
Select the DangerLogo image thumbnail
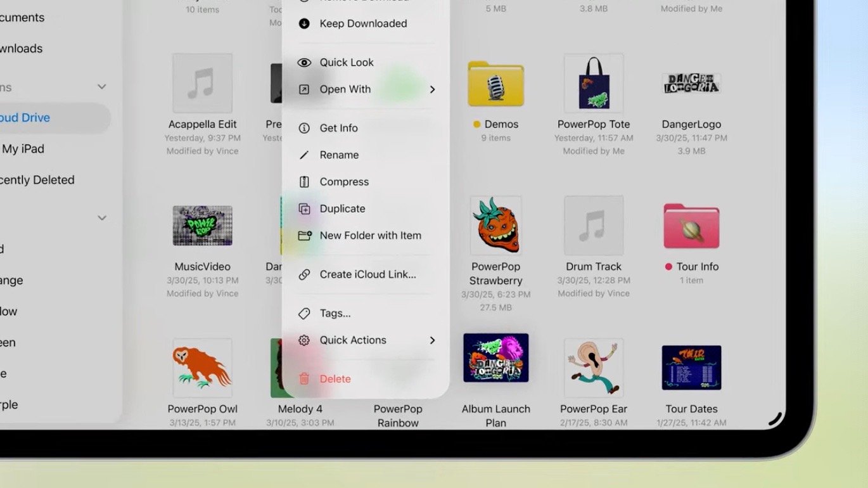click(x=691, y=83)
